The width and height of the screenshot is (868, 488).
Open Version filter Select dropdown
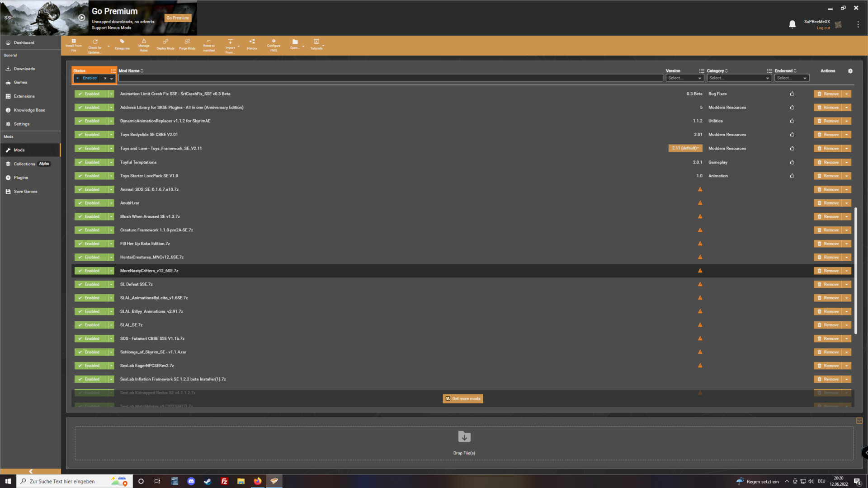[684, 78]
